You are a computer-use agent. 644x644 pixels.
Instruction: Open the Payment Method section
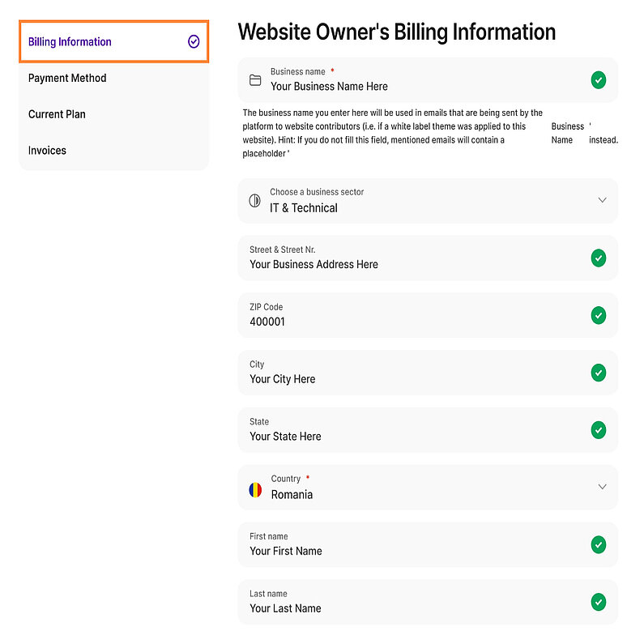[67, 79]
